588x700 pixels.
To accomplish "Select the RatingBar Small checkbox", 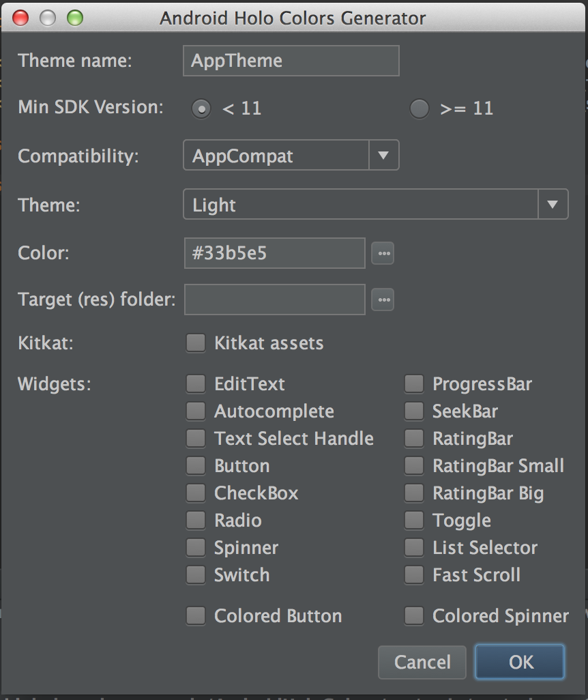I will click(414, 466).
